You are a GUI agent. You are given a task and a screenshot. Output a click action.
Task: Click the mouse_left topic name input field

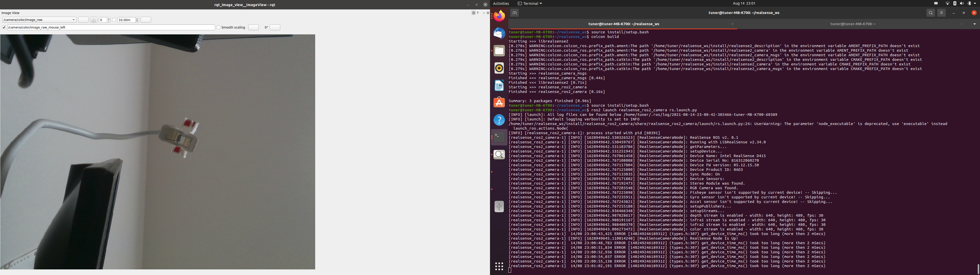pos(111,27)
